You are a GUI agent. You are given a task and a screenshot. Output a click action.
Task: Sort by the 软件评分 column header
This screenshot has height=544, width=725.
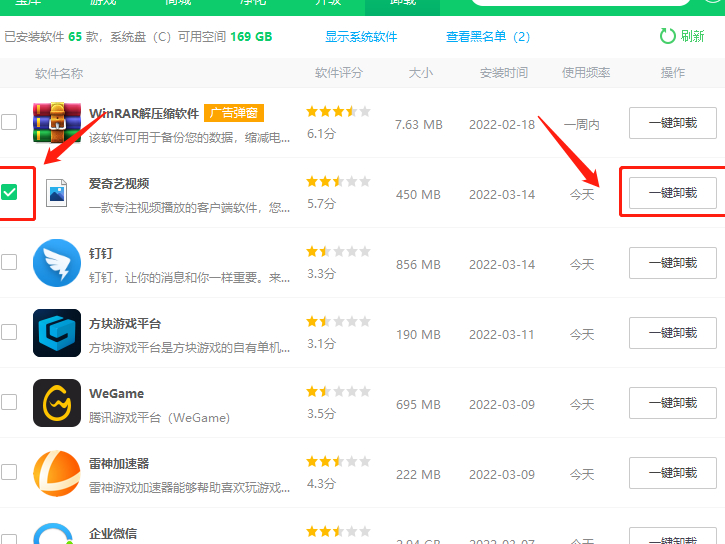[339, 73]
